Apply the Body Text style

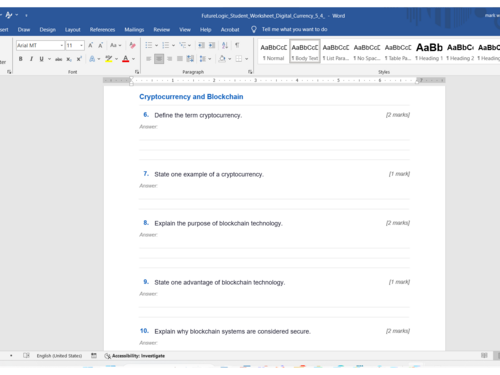point(305,52)
